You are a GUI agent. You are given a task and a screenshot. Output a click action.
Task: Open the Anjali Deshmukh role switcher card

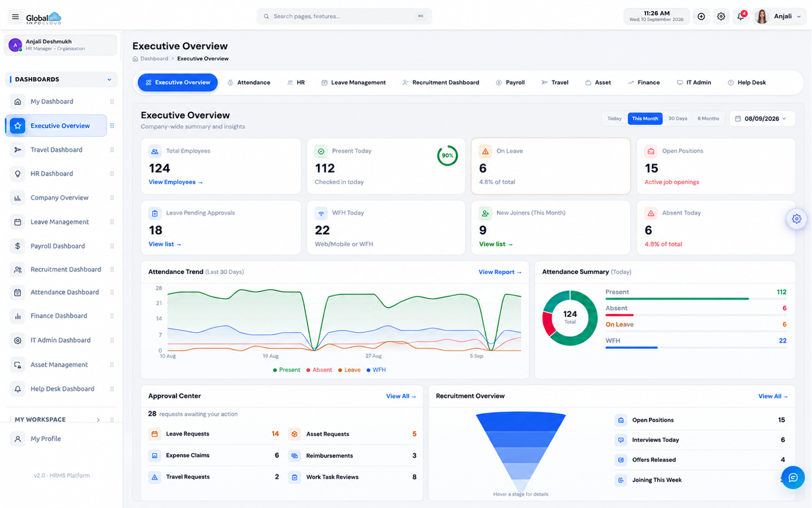click(60, 45)
